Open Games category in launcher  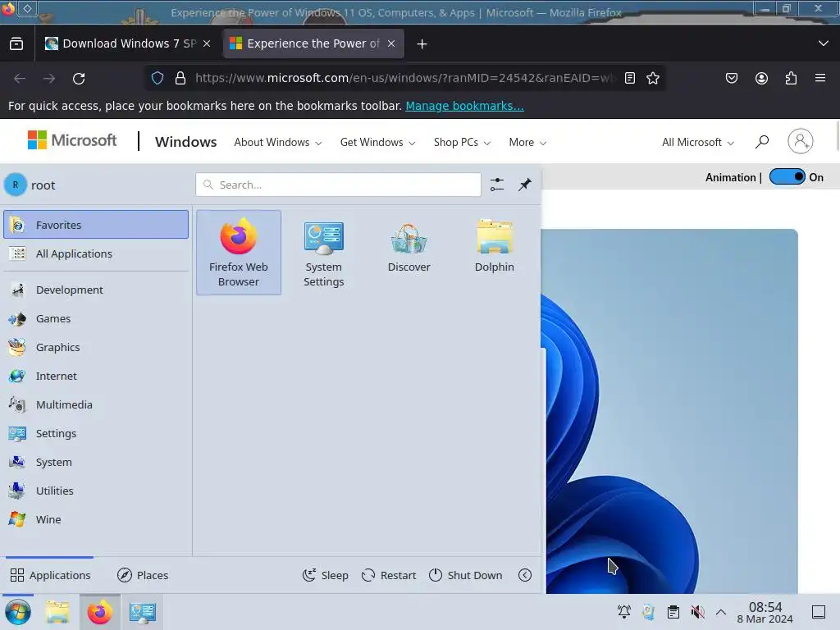96,318
